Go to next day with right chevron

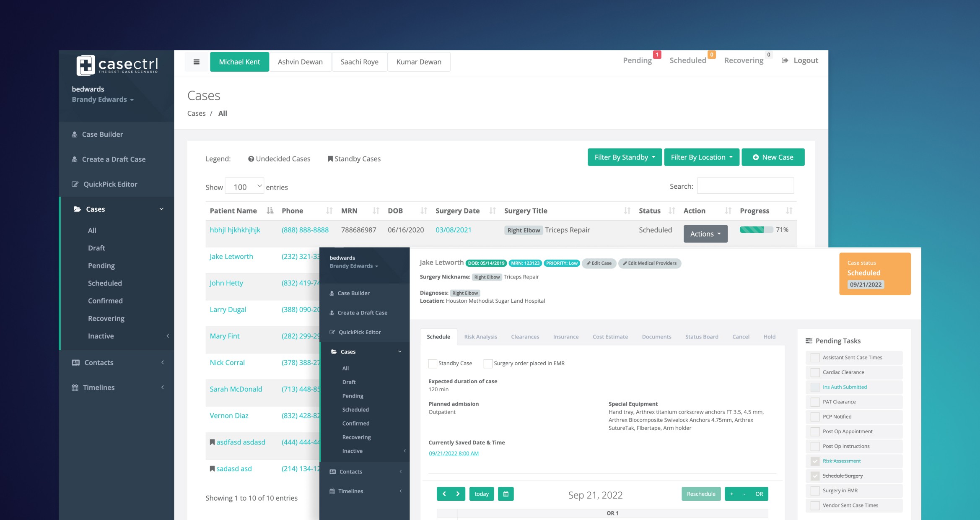tap(458, 494)
